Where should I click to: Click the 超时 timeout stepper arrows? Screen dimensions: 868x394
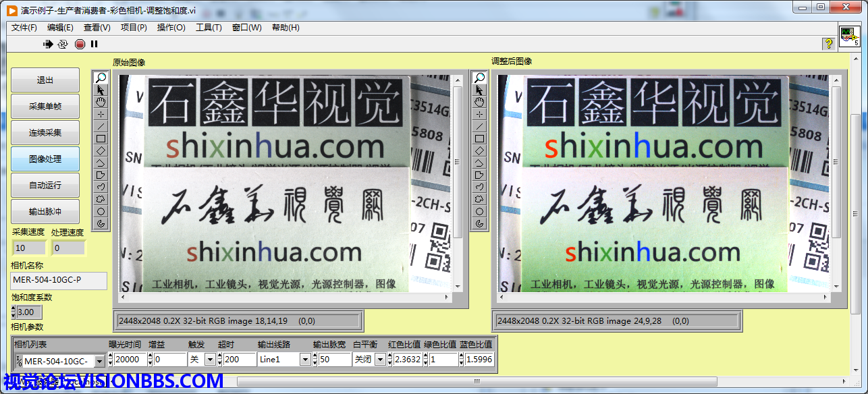(x=221, y=360)
